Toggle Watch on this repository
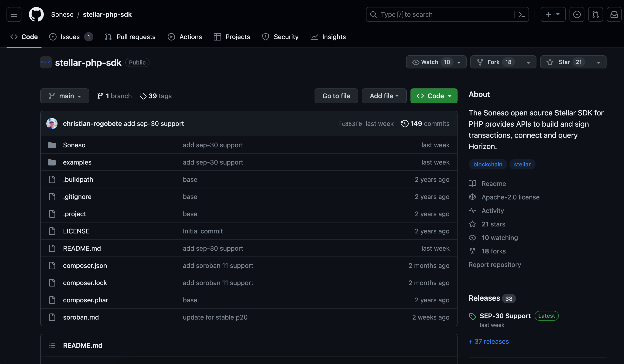624x364 pixels. point(430,62)
